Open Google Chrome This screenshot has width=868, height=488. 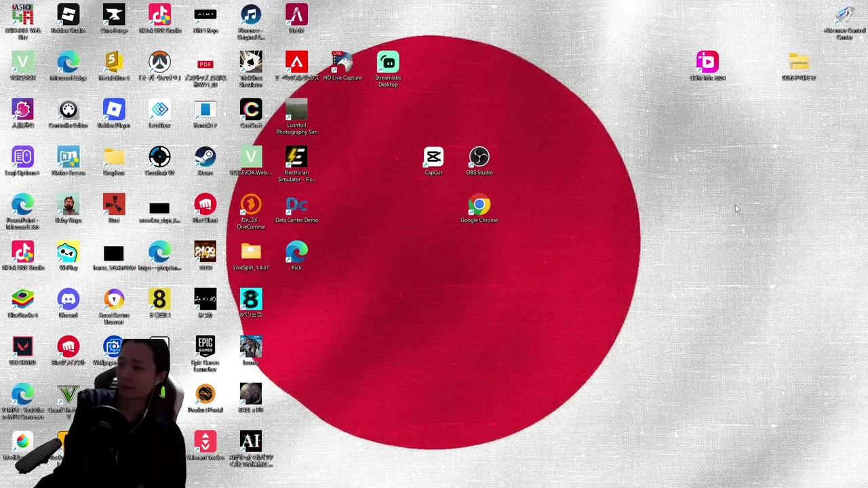point(479,205)
